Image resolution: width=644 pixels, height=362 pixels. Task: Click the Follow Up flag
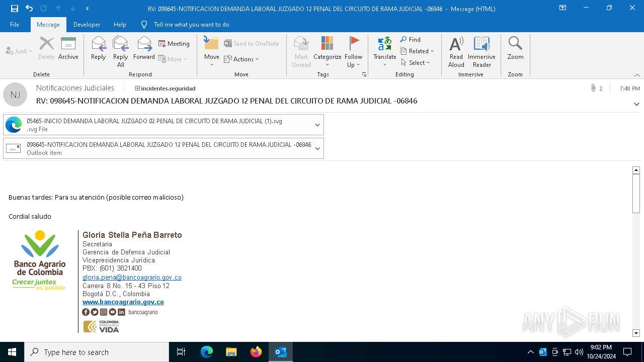pos(354,51)
